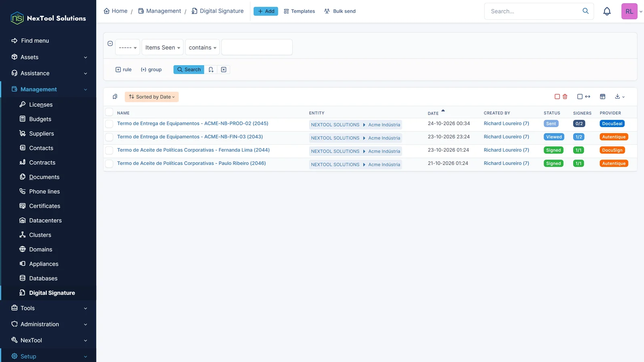
Task: Click the filter value input field
Action: click(257, 47)
